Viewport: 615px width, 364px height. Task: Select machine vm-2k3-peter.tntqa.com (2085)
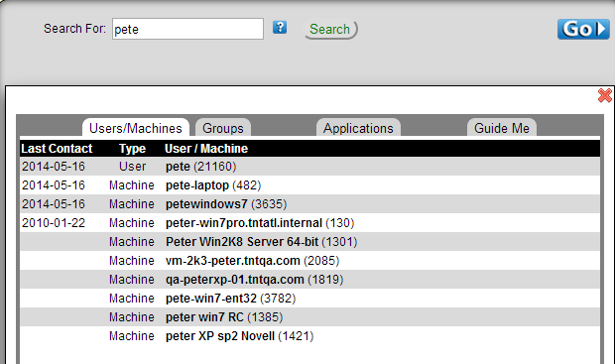coord(252,261)
